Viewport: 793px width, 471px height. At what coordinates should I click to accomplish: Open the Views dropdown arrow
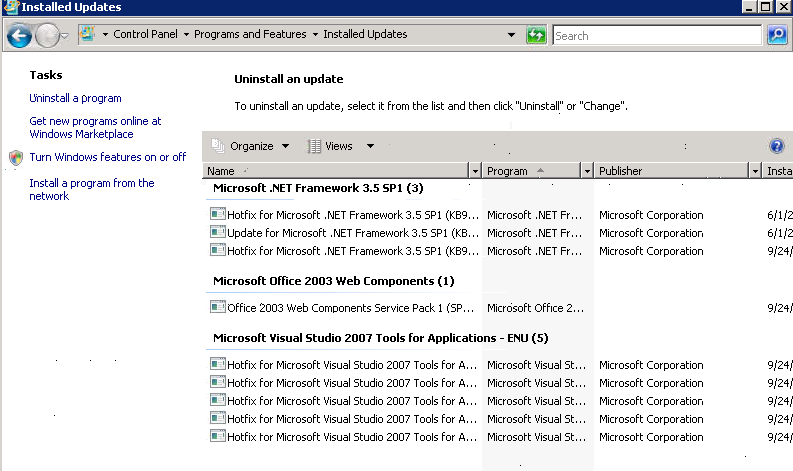(370, 146)
